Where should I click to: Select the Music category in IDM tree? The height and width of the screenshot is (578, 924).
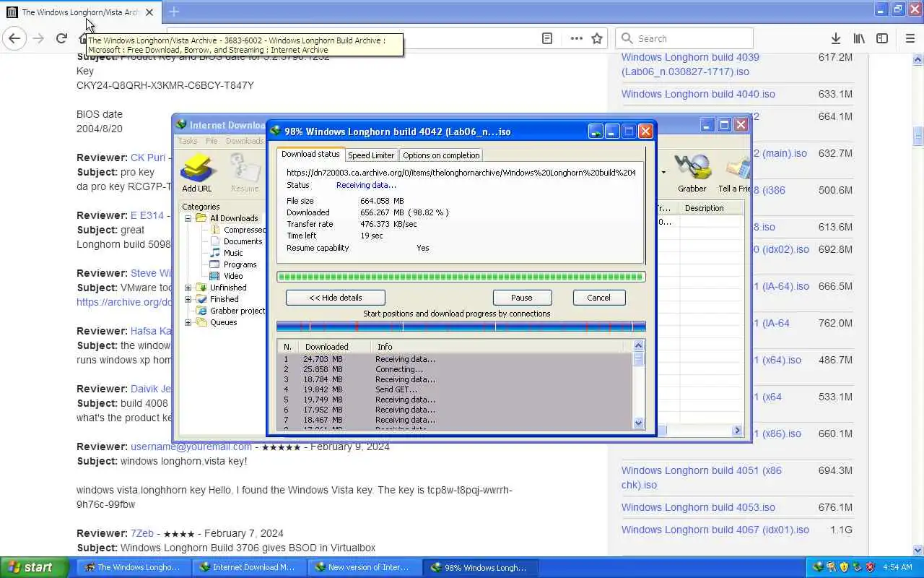pos(233,253)
